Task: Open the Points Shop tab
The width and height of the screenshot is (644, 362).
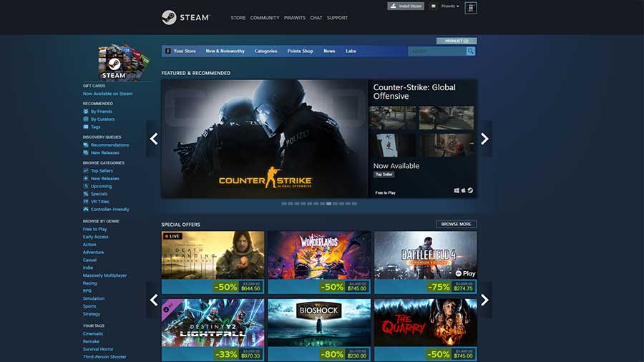Action: pyautogui.click(x=301, y=51)
